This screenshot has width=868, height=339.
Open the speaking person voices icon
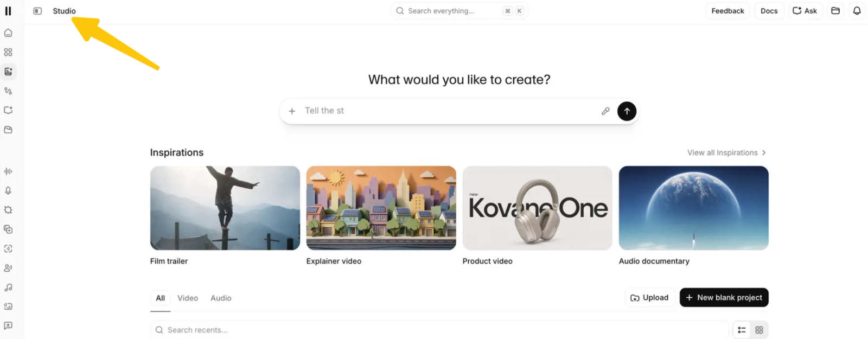pyautogui.click(x=8, y=268)
